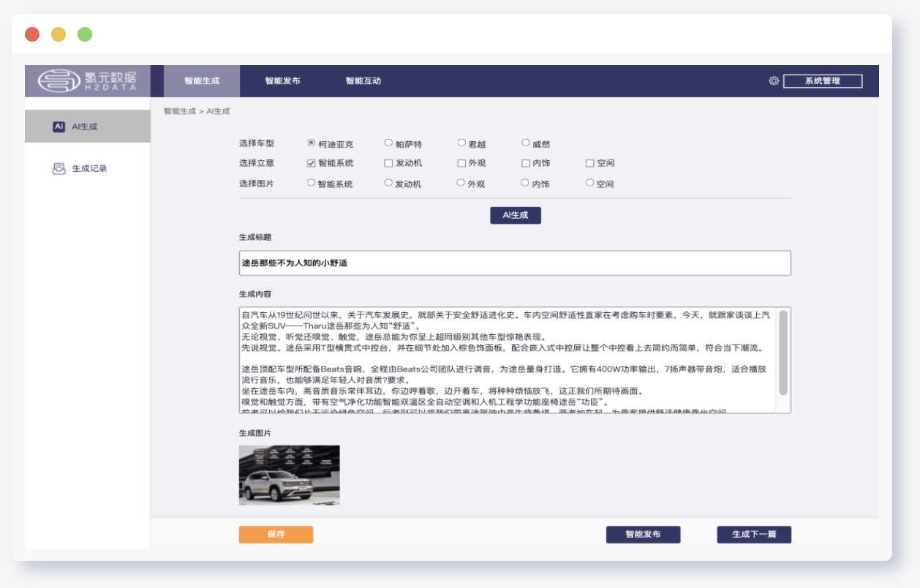Click the 生成记录 printer icon
Viewport: 920px width, 588px height.
(x=59, y=168)
